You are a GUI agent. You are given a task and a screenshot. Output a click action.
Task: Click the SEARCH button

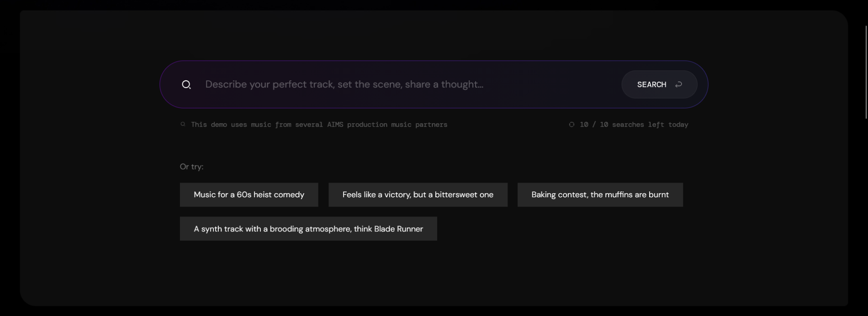659,84
